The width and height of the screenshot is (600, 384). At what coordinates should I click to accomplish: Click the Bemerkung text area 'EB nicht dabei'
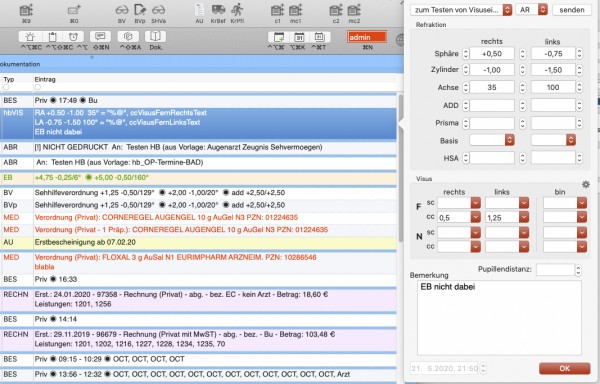(499, 318)
